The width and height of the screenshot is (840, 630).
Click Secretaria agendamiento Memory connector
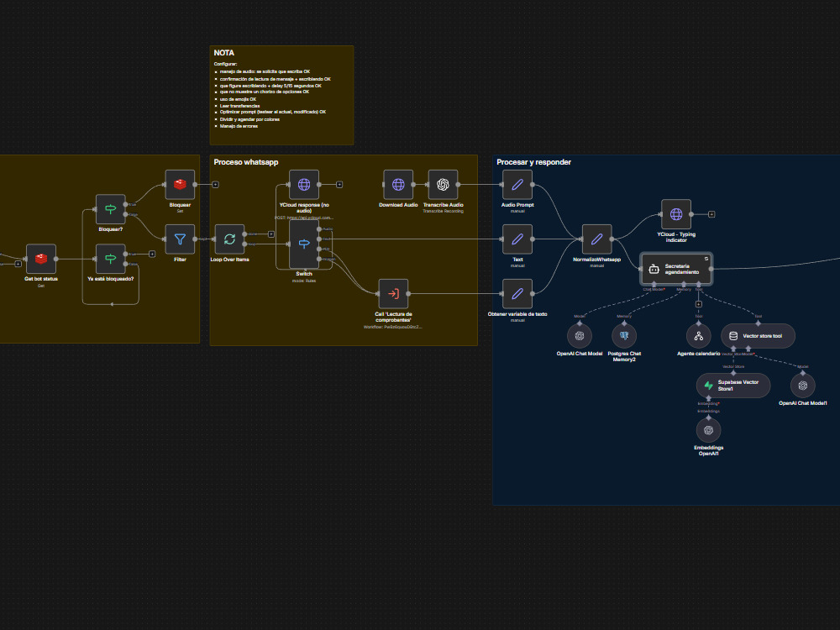tap(684, 285)
